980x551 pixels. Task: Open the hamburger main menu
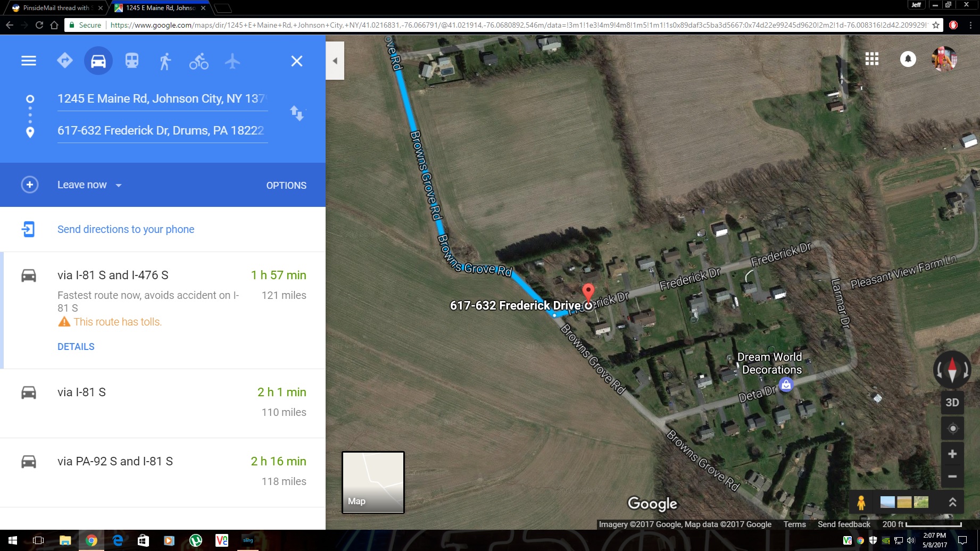(29, 61)
